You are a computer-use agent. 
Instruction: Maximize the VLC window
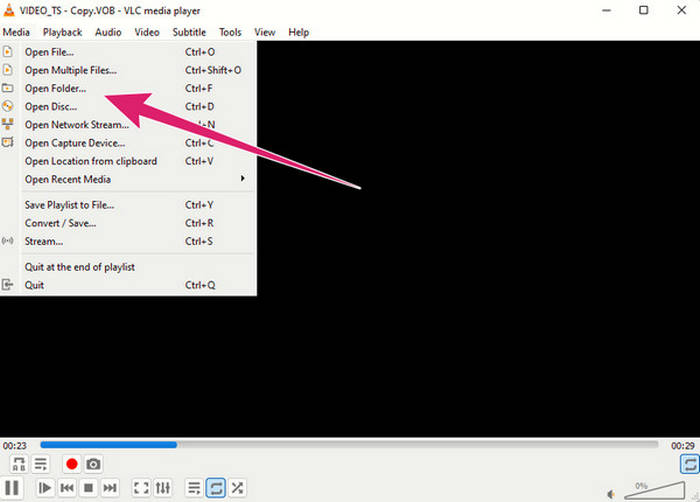[x=643, y=10]
